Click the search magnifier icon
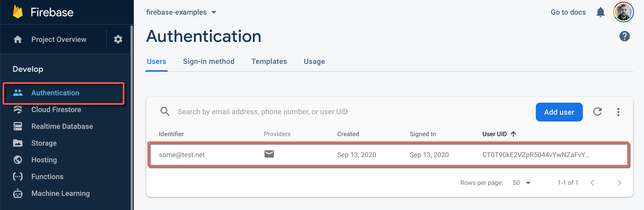Image resolution: width=644 pixels, height=210 pixels. [x=165, y=112]
